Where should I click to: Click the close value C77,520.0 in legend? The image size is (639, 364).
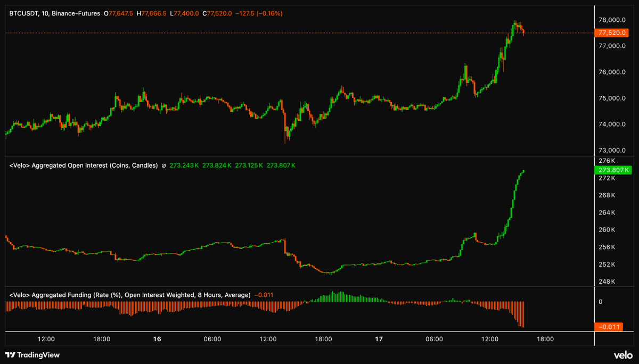coord(217,13)
